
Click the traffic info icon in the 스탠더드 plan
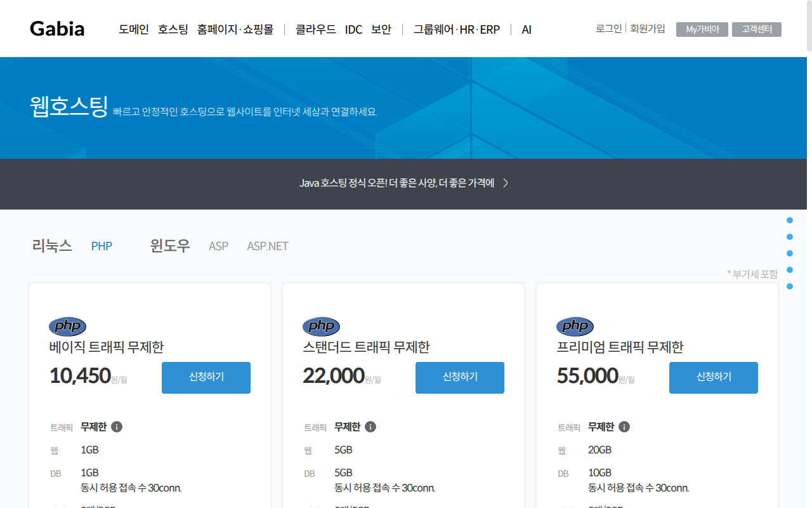tap(370, 427)
